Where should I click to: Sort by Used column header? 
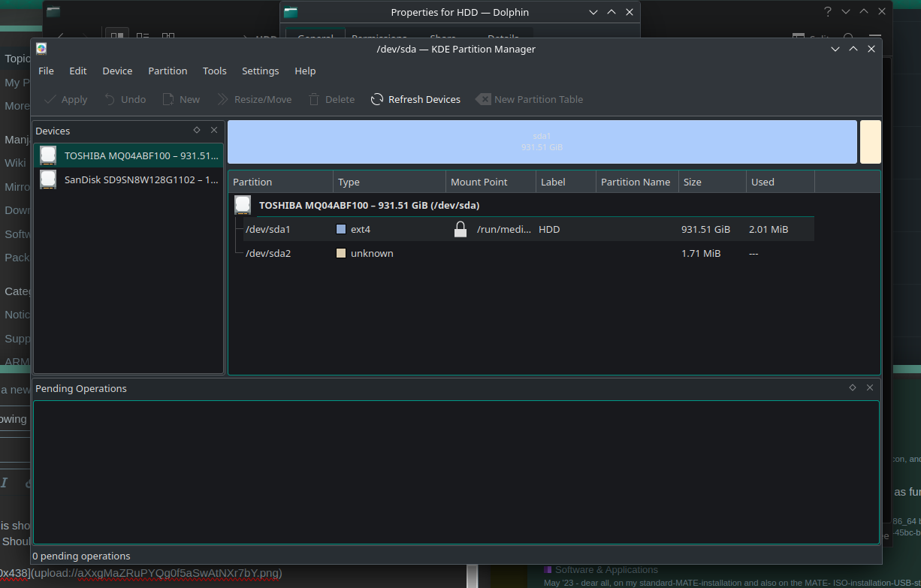[781, 182]
